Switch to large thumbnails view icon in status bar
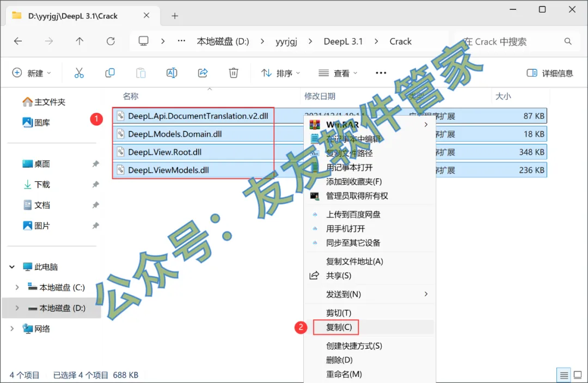Viewport: 588px width, 383px height. pyautogui.click(x=578, y=375)
